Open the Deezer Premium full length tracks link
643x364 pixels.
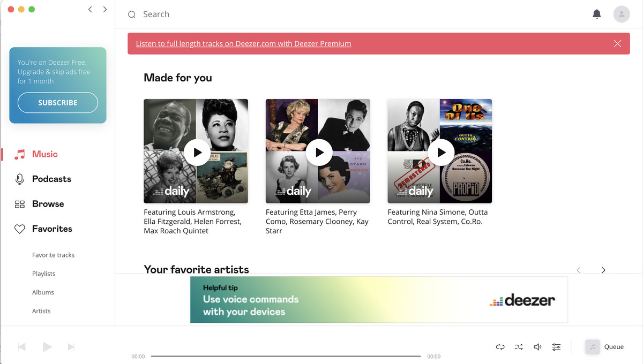pos(244,44)
